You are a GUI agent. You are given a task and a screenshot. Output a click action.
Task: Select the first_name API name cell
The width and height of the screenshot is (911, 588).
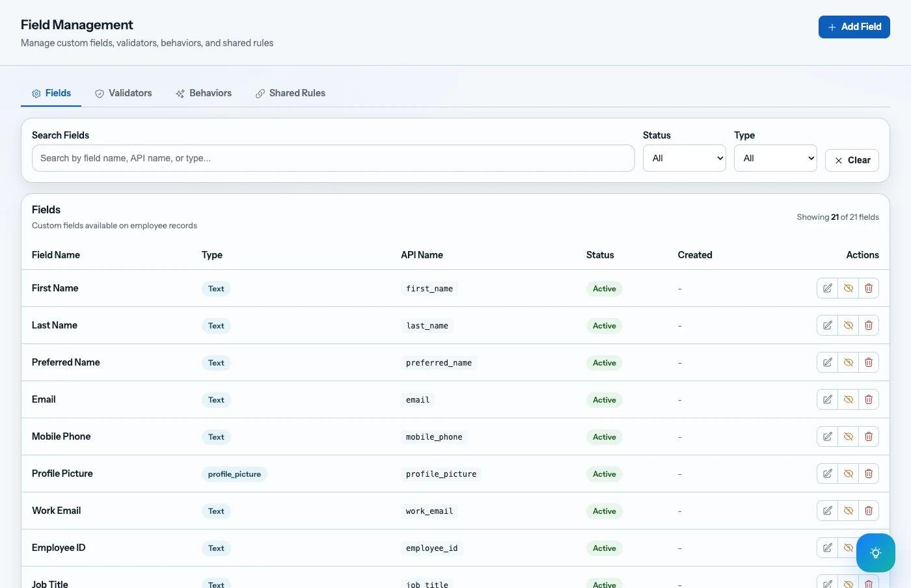[429, 289]
